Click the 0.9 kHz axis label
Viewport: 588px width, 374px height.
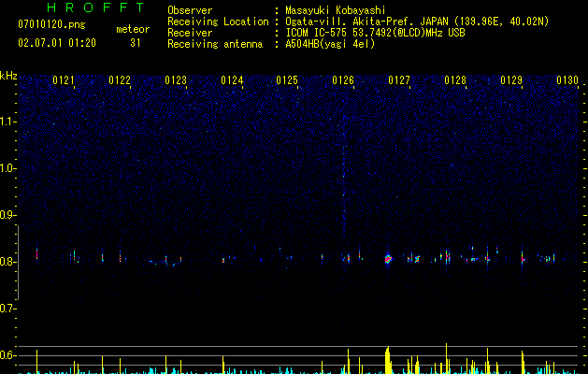click(7, 215)
